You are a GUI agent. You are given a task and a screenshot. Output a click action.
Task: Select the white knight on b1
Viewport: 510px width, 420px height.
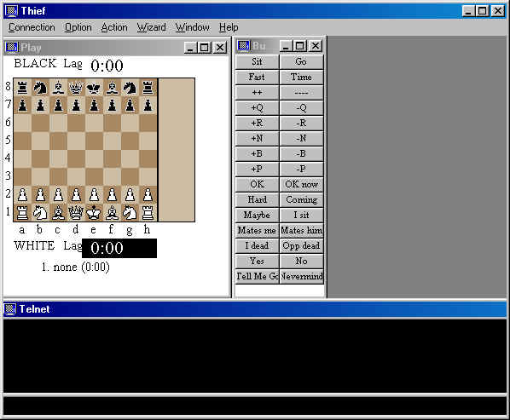coord(40,213)
